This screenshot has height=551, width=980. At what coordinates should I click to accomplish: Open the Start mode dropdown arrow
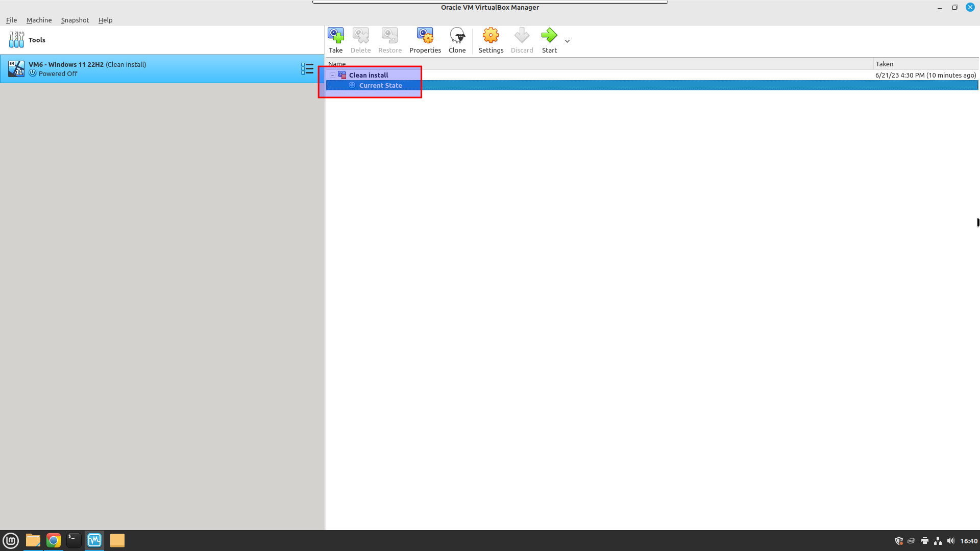point(567,41)
